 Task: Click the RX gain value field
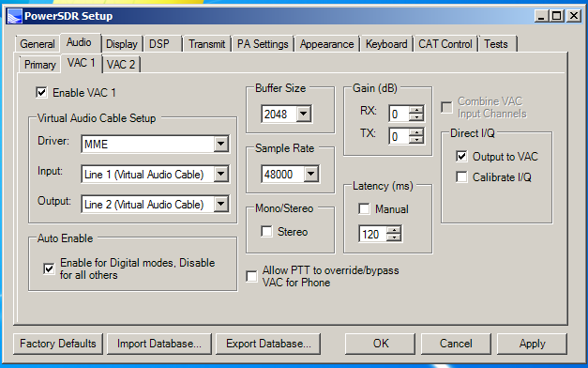[x=400, y=114]
